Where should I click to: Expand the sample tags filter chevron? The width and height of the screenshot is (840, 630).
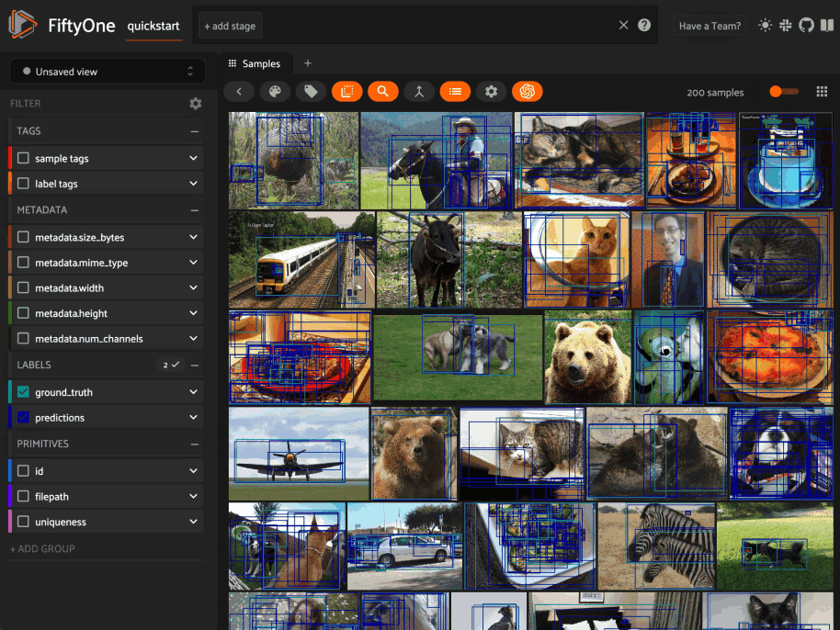coord(193,158)
